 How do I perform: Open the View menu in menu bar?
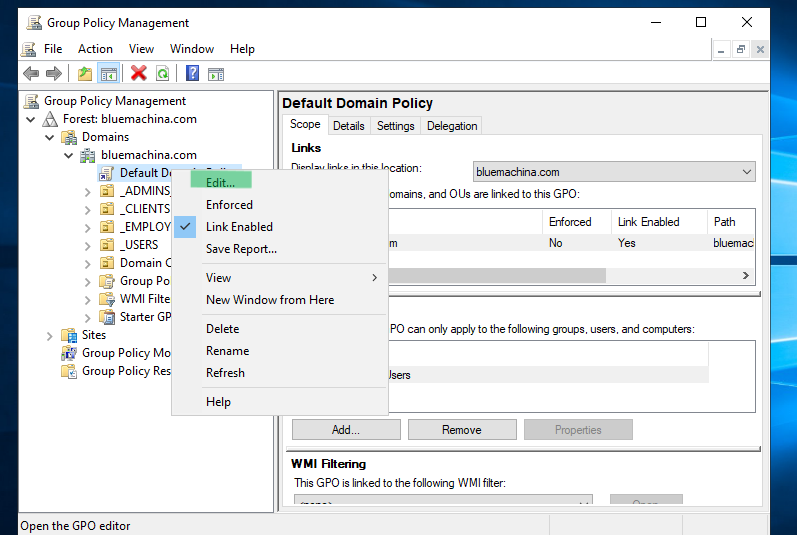[x=141, y=49]
